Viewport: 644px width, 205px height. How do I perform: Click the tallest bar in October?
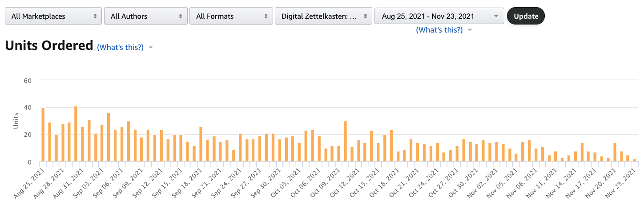pyautogui.click(x=345, y=141)
